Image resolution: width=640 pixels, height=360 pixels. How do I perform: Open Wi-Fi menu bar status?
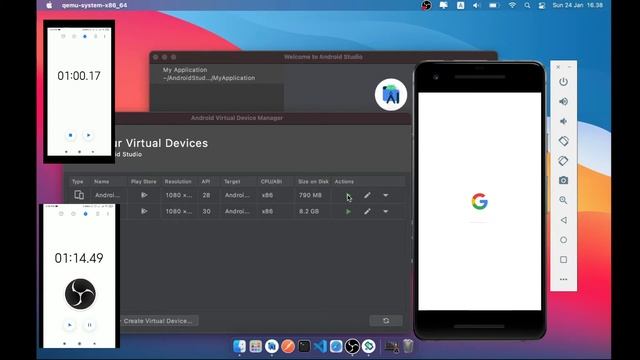tap(512, 5)
